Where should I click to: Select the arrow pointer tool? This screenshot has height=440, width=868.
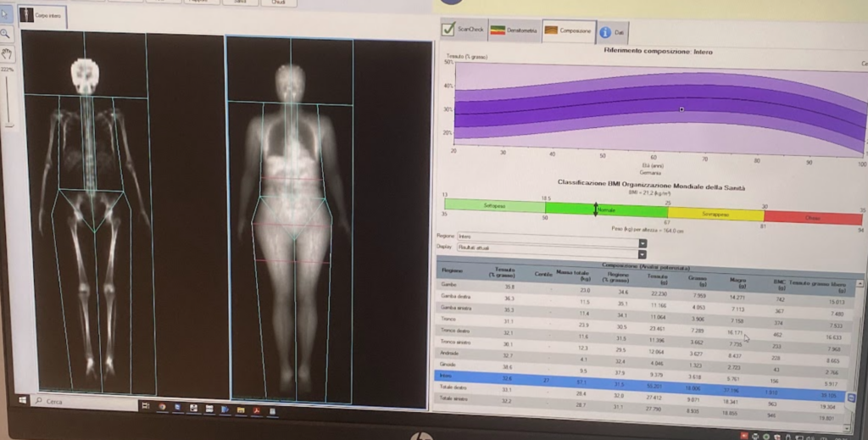(6, 14)
